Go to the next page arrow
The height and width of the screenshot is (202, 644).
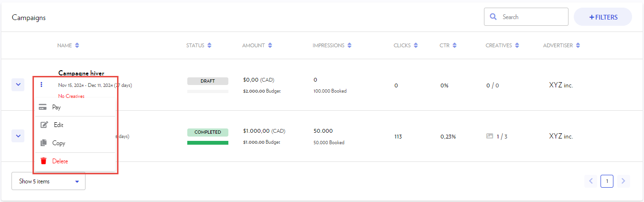[x=623, y=181]
